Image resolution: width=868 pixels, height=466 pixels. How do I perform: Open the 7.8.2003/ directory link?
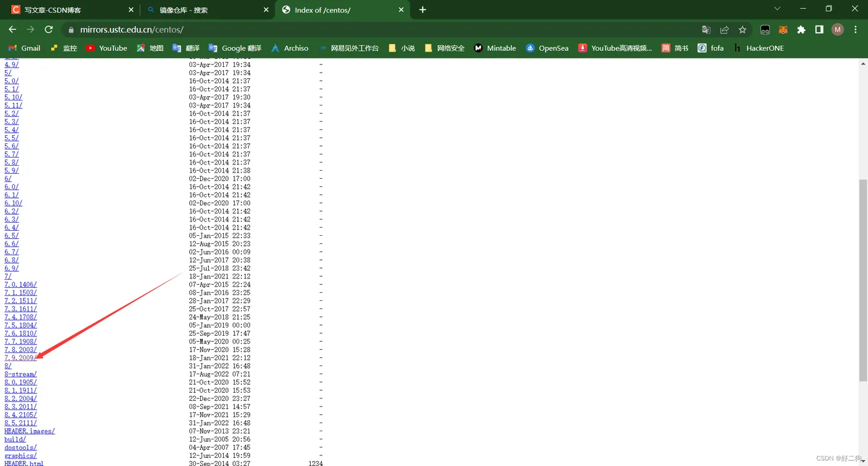pyautogui.click(x=20, y=350)
